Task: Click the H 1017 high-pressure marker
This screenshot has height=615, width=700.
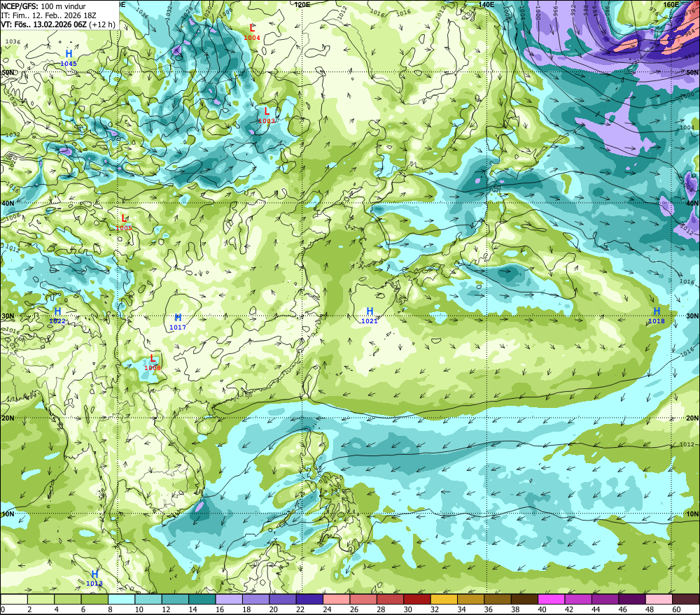Action: pos(178,322)
